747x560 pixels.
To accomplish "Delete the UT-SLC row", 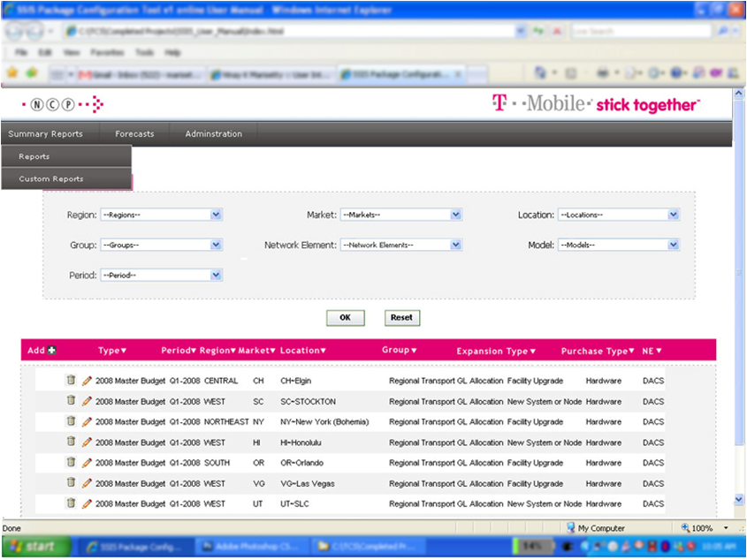I will tap(71, 503).
